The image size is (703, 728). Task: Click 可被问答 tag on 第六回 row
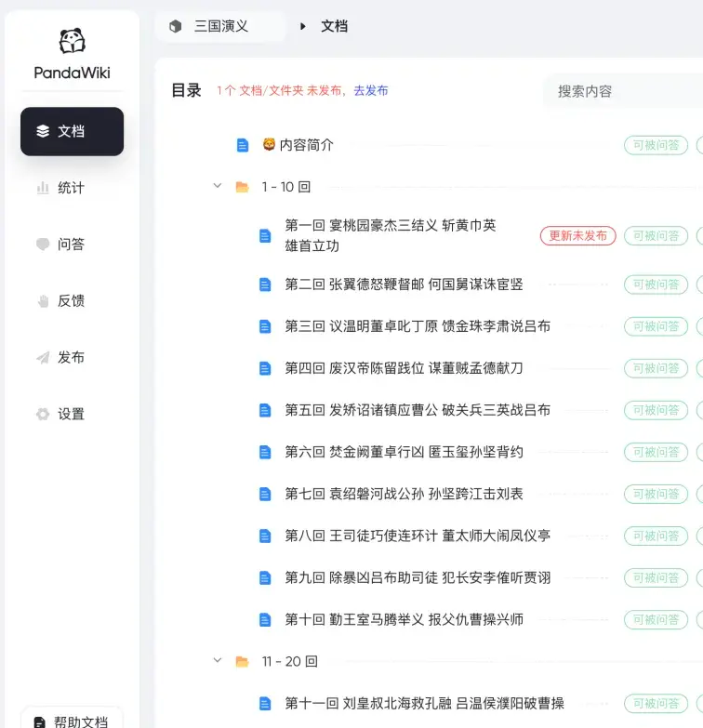point(656,452)
